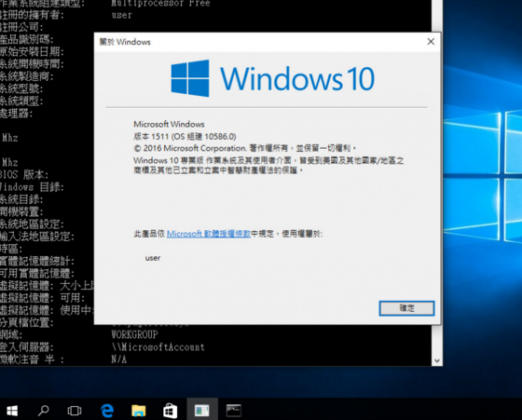Viewport: 522px width, 420px height.
Task: Open Task View on taskbar
Action: click(x=75, y=411)
